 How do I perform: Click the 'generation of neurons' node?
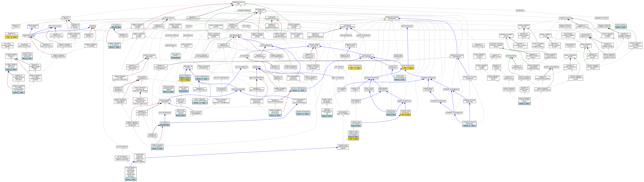click(x=188, y=67)
